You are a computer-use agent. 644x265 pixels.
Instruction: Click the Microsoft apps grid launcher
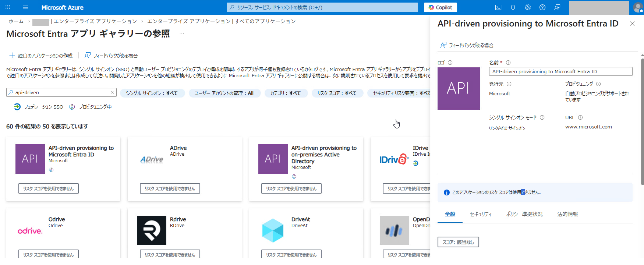click(8, 7)
